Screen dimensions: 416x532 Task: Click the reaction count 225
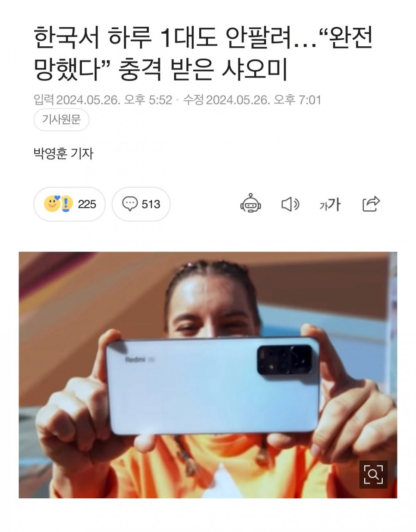coord(87,204)
